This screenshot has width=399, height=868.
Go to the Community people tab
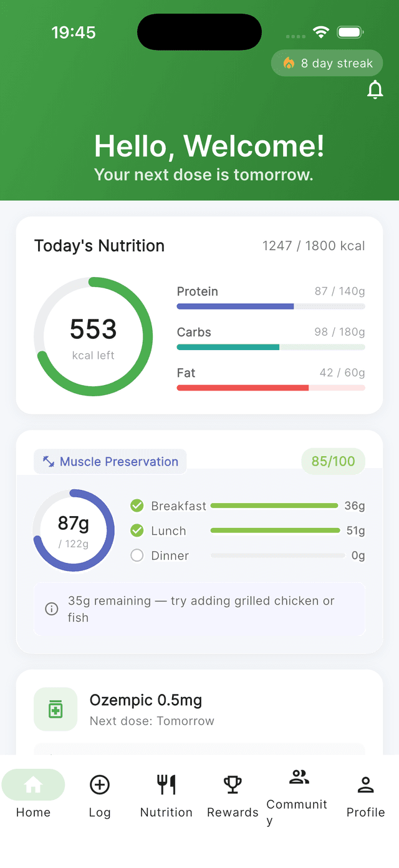(299, 778)
